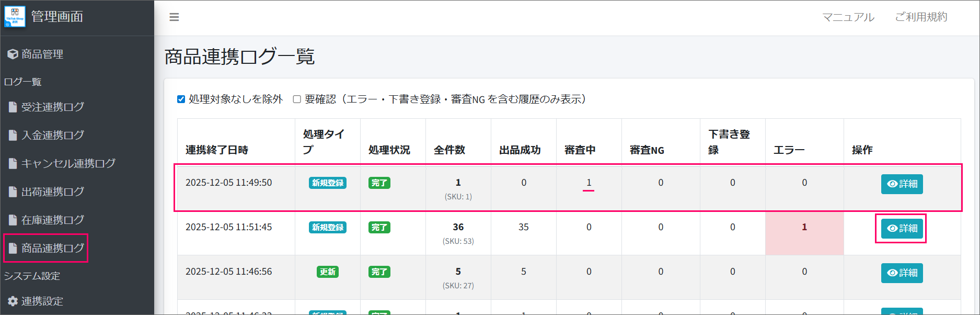The image size is (980, 315).
Task: Click the 入金連携ログ file icon
Action: (x=13, y=136)
